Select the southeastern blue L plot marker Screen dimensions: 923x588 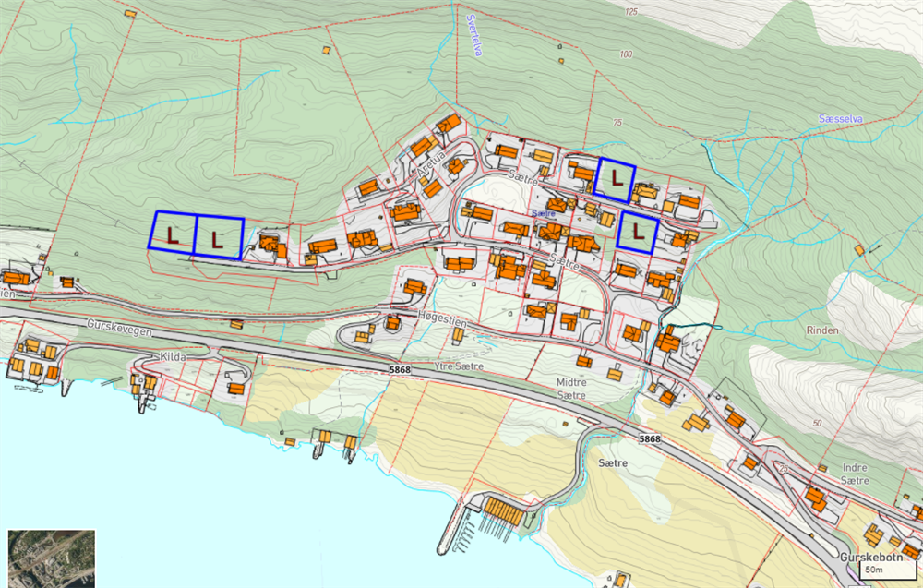point(638,233)
